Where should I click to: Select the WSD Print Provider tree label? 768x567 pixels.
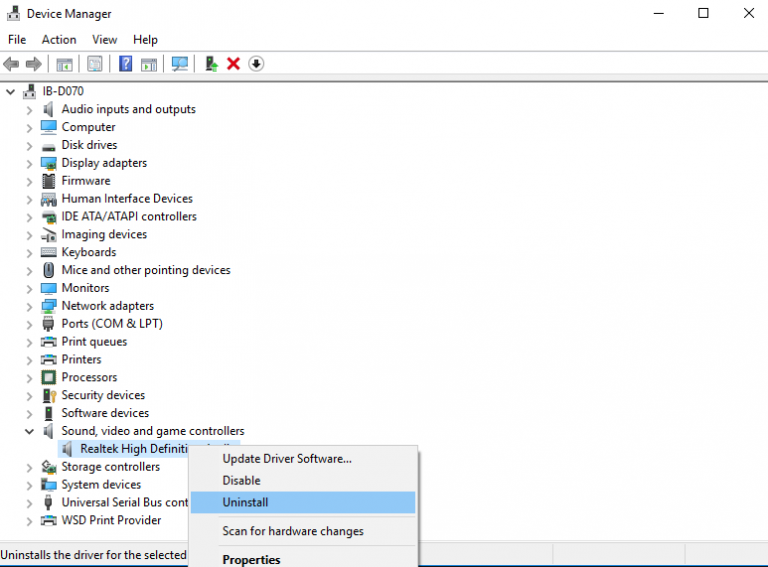pos(111,520)
